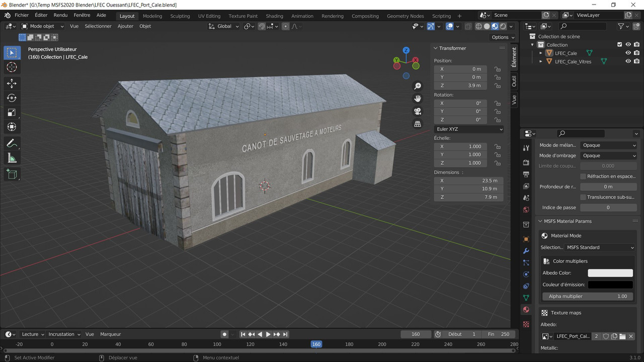Jump to the end frame
644x362 pixels.
tap(285, 334)
